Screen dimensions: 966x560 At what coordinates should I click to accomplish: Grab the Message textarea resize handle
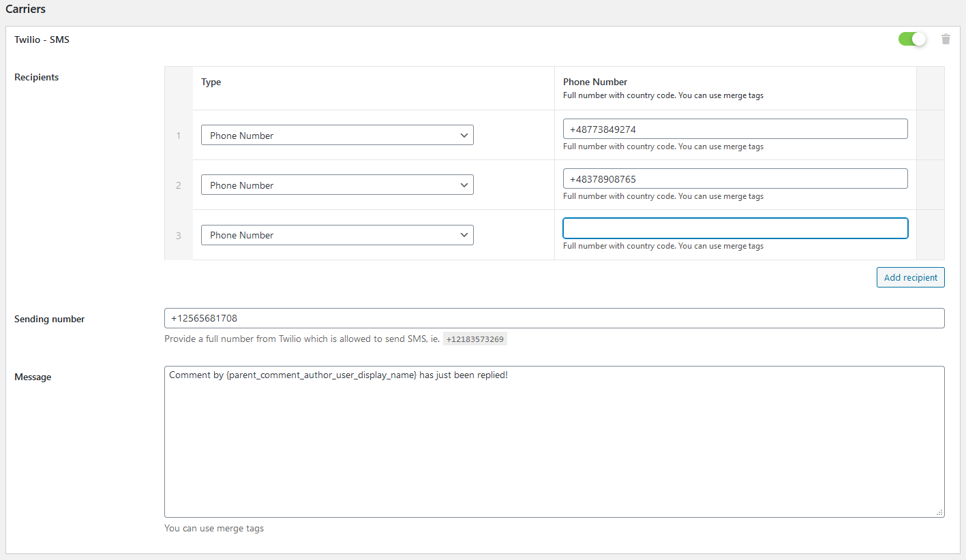pyautogui.click(x=939, y=512)
